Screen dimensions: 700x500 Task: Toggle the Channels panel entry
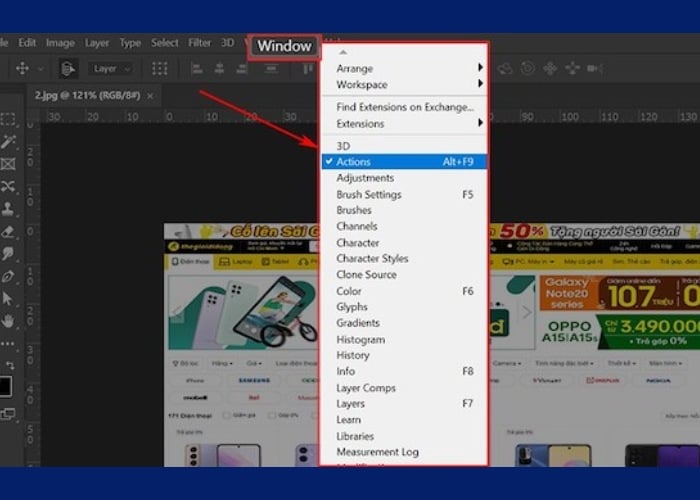(404, 226)
